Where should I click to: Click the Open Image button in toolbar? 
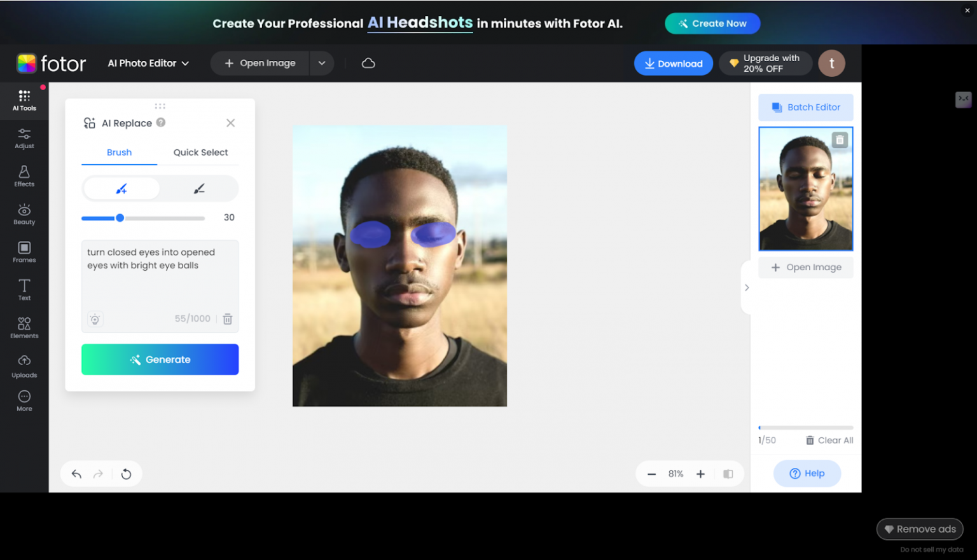point(260,63)
